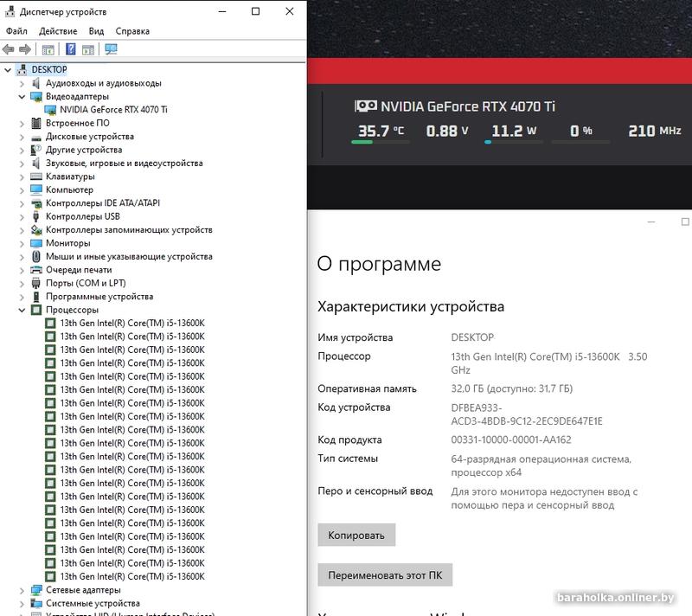The width and height of the screenshot is (692, 616).
Task: Maximize the Device Manager window
Action: coord(255,11)
